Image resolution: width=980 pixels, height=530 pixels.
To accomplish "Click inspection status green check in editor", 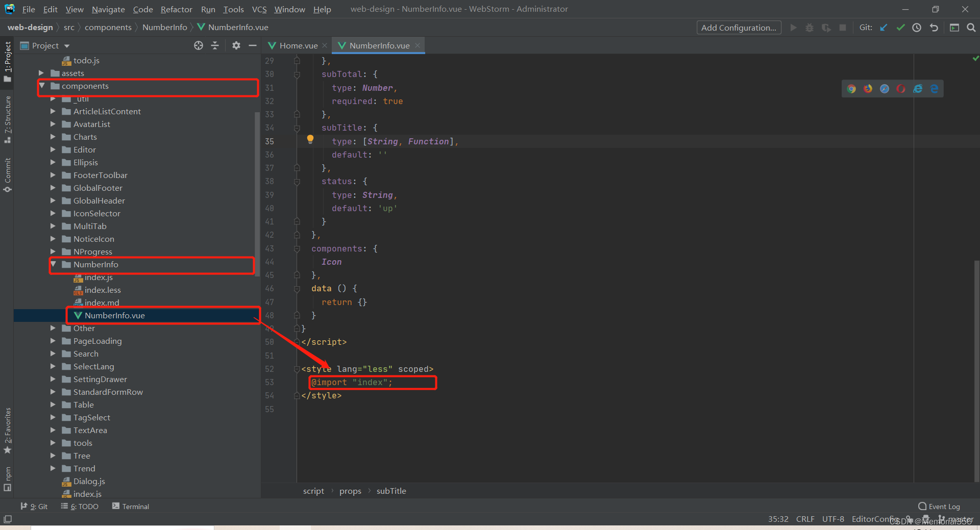I will (x=975, y=59).
